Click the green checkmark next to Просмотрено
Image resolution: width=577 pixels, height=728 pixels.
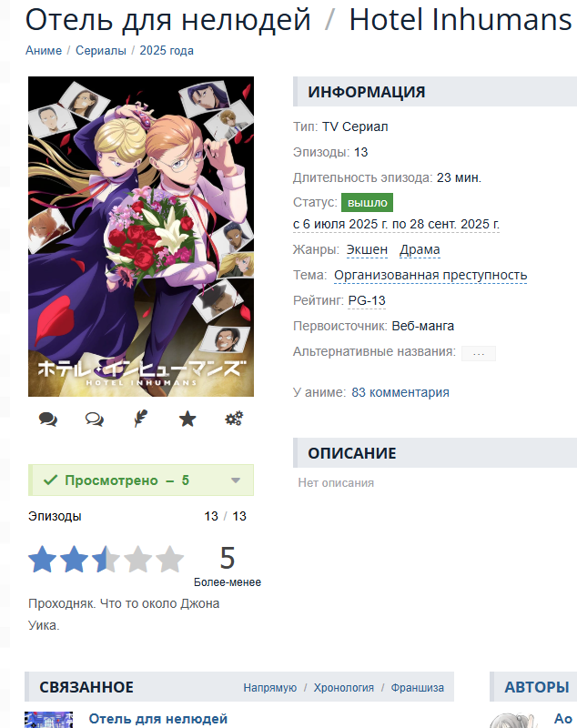click(50, 480)
